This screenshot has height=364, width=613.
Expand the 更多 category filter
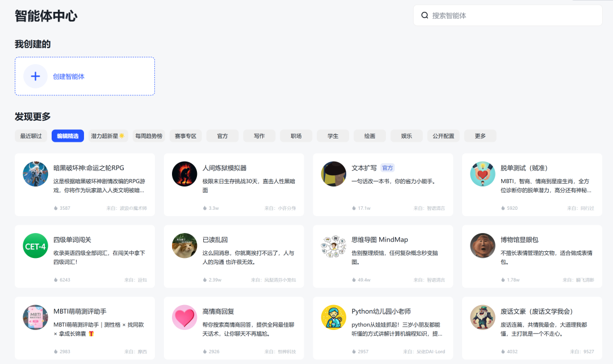pos(480,136)
